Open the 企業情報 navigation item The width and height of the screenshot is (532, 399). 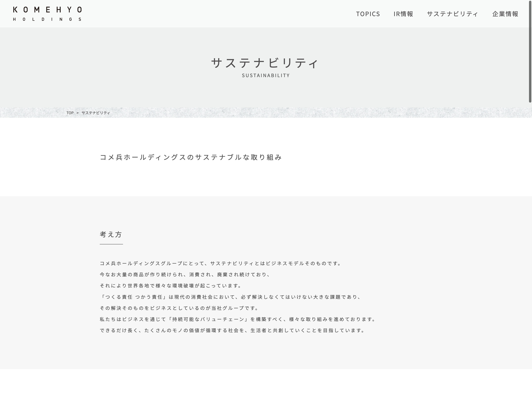[505, 14]
